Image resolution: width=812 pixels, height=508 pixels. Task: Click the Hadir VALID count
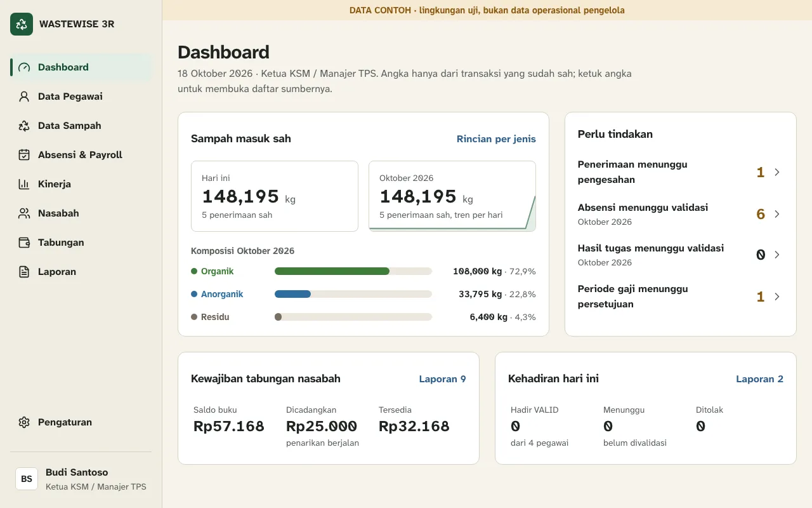tap(516, 426)
